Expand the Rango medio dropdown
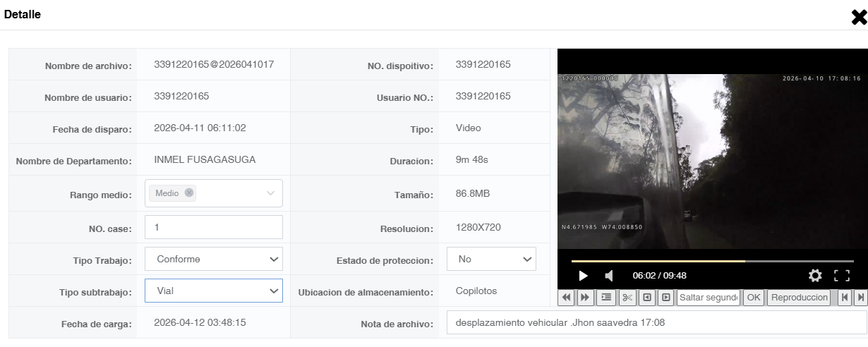This screenshot has height=347, width=868. pyautogui.click(x=270, y=193)
